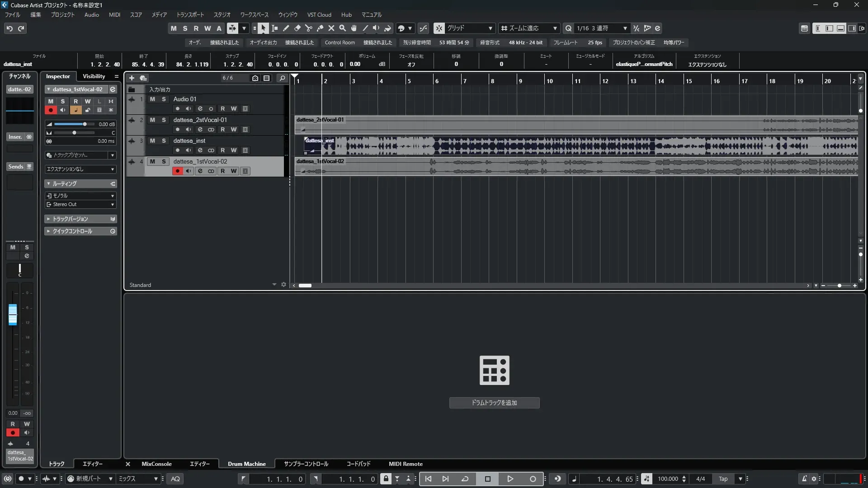Viewport: 868px width, 488px height.
Task: Select the Eraser tool
Action: click(297, 28)
